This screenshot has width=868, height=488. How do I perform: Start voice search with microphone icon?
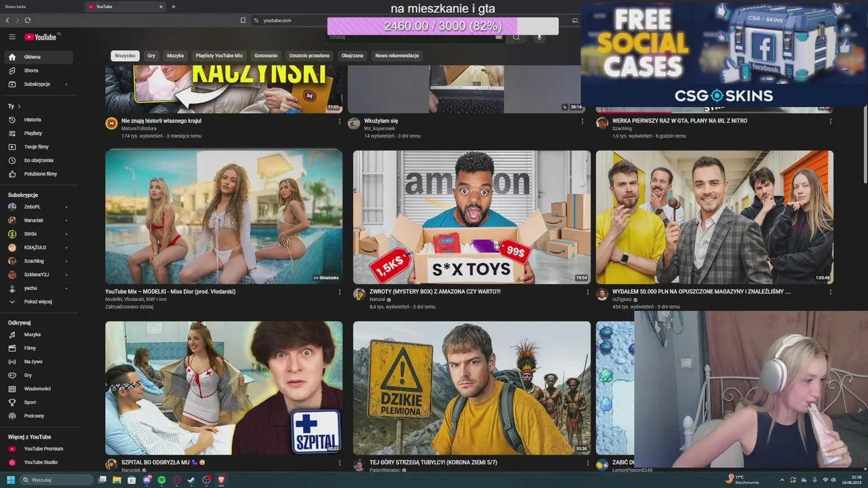point(539,37)
